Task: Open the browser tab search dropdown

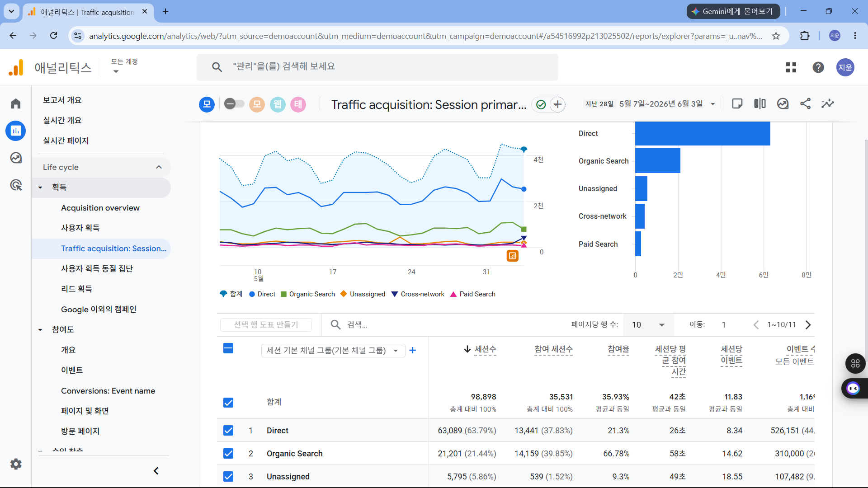Action: (11, 11)
